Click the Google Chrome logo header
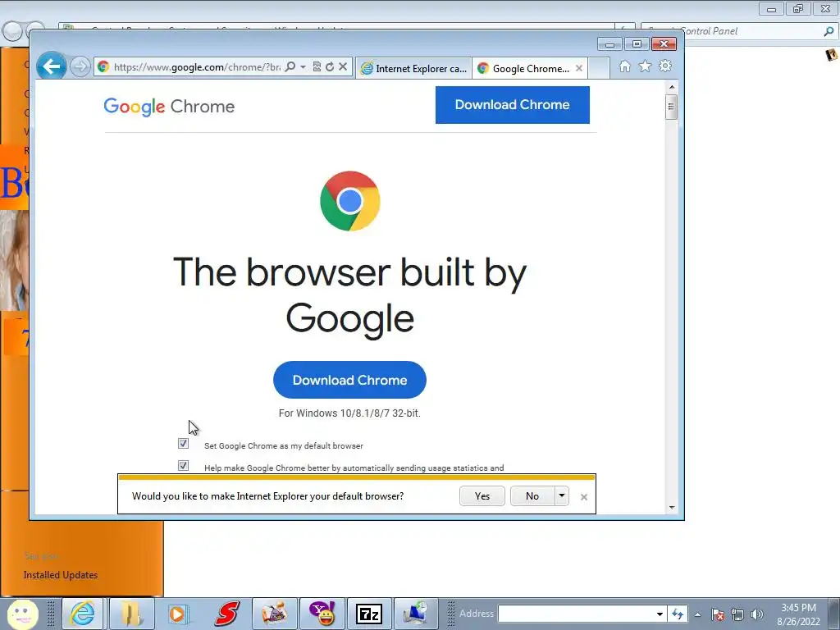 click(169, 107)
